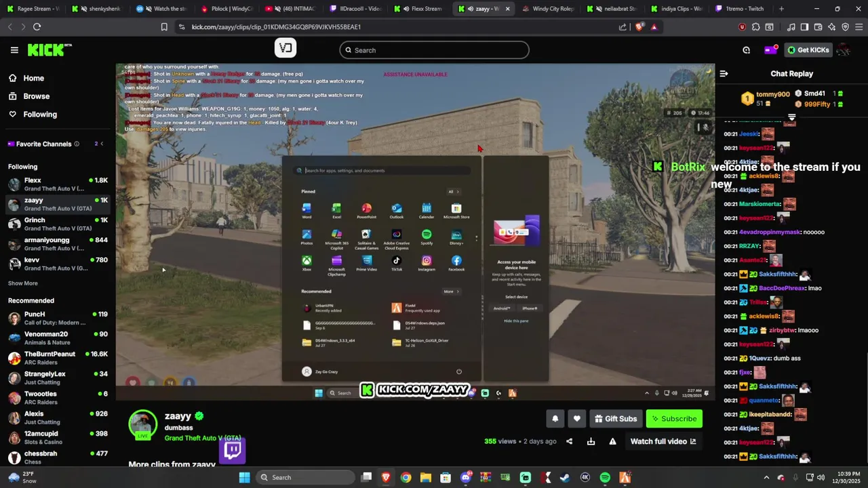Open the red uBlock extension icon
The image size is (868, 488).
(742, 27)
